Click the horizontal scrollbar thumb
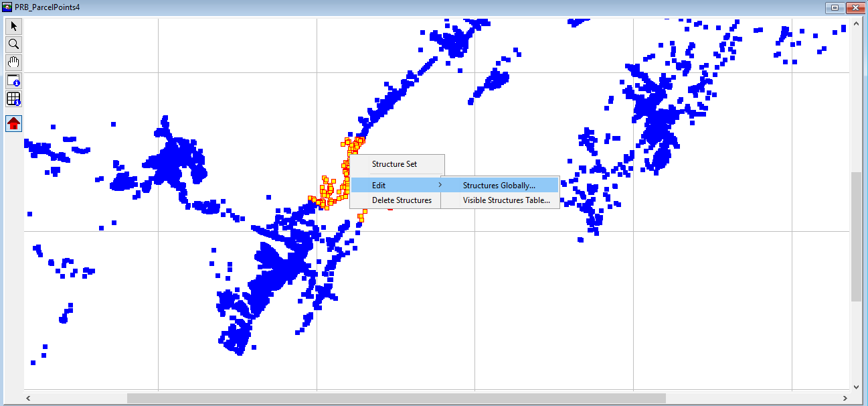 395,398
